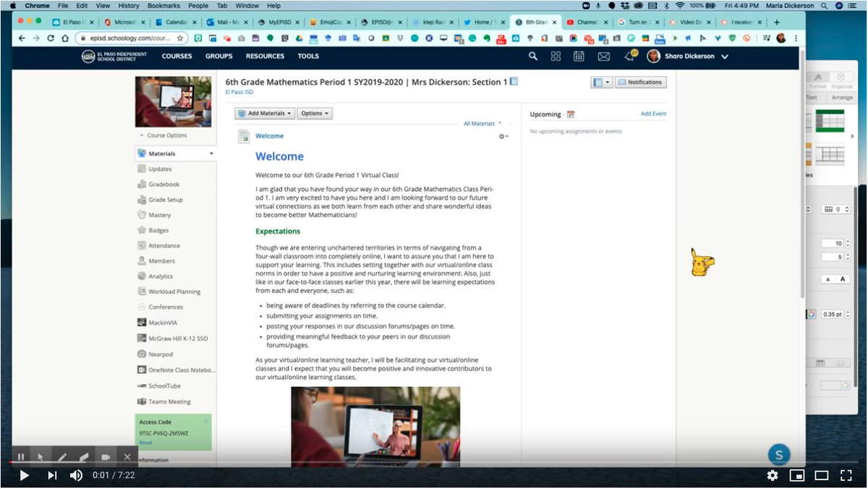This screenshot has height=489, width=868.
Task: Open the Upcoming calendar icon
Action: click(571, 114)
